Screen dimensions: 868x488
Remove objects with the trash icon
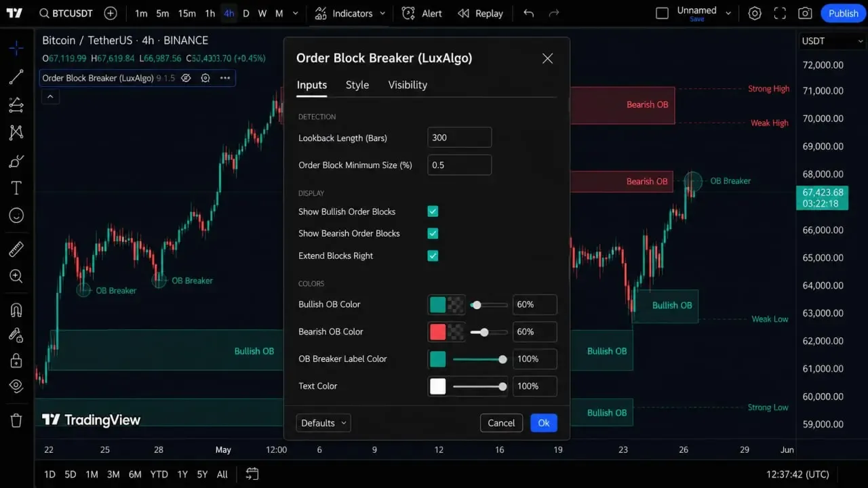coord(16,420)
